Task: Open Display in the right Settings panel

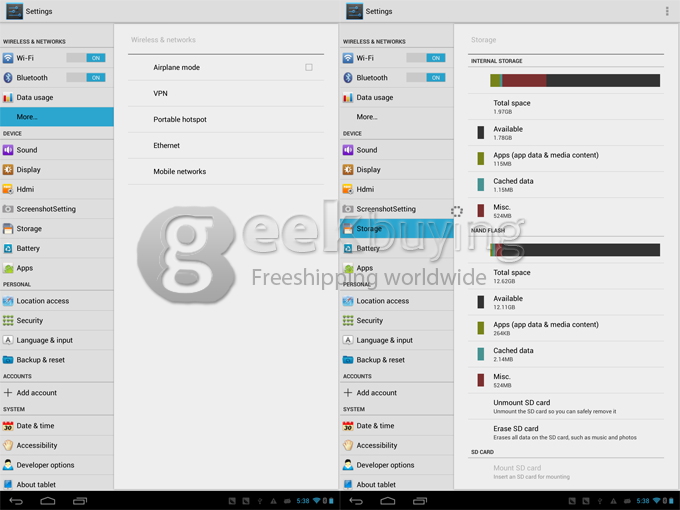Action: (x=397, y=170)
